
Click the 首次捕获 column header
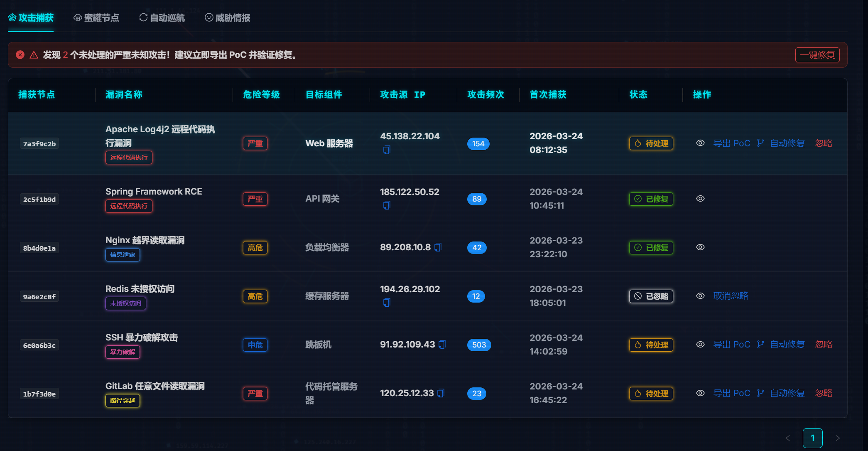click(x=548, y=95)
